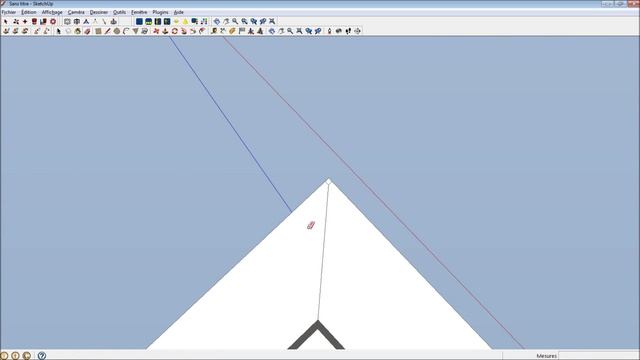Pick the Protractor tool

(232, 31)
